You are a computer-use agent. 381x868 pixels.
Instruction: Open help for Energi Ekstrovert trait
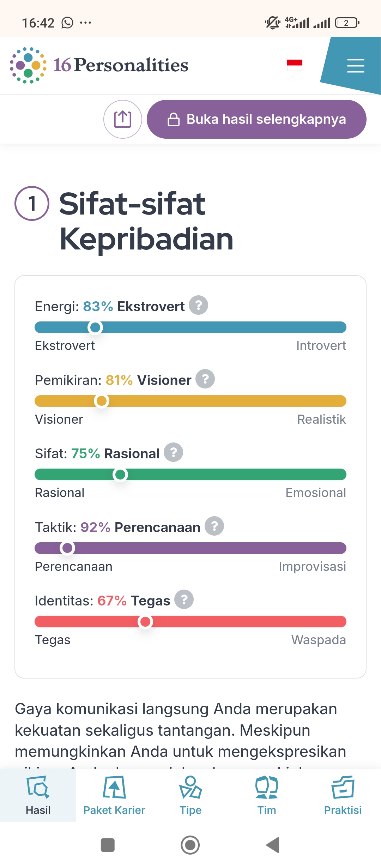click(198, 305)
